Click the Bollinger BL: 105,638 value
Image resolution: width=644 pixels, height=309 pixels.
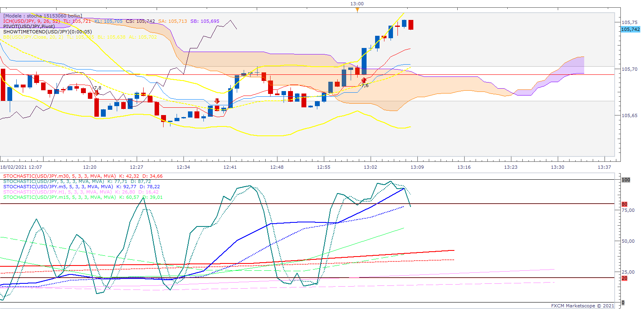111,37
